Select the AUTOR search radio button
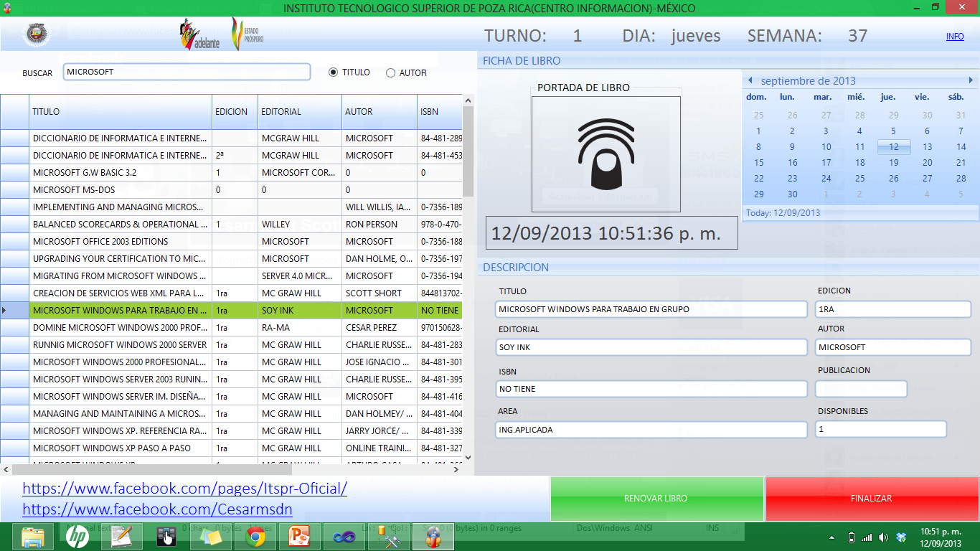Viewport: 980px width, 551px height. point(390,72)
